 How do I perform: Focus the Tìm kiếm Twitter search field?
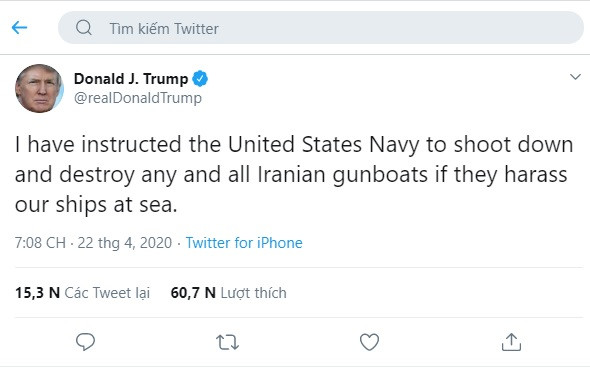(321, 27)
